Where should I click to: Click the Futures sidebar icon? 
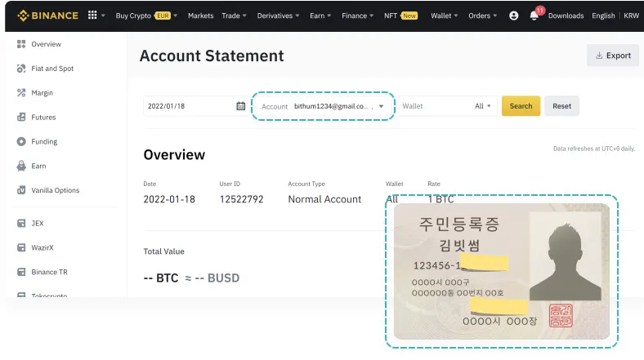point(21,118)
